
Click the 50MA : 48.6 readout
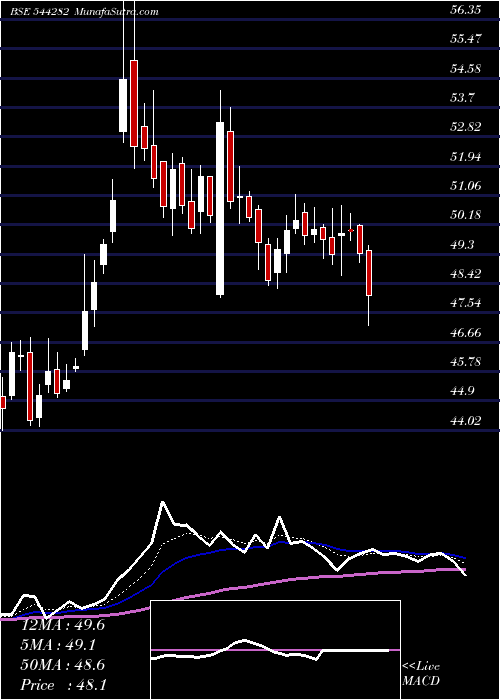pyautogui.click(x=63, y=665)
